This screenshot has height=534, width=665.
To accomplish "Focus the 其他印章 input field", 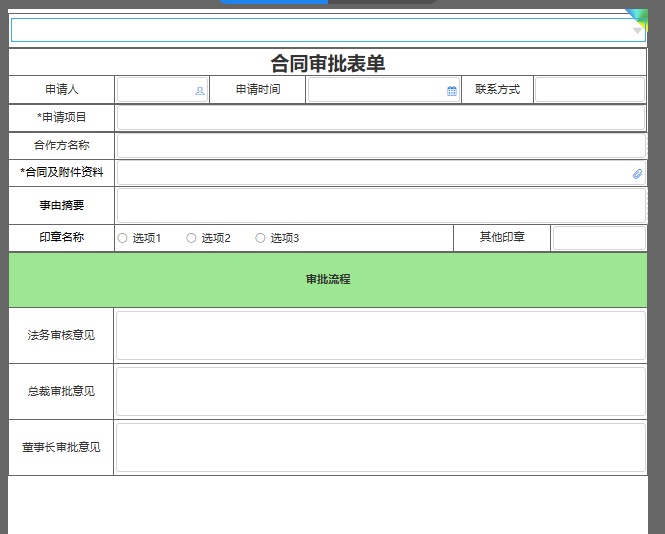I will pyautogui.click(x=599, y=238).
